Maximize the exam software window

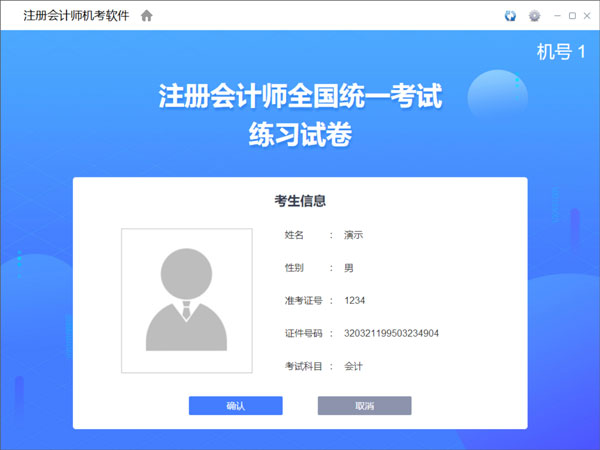pos(572,16)
